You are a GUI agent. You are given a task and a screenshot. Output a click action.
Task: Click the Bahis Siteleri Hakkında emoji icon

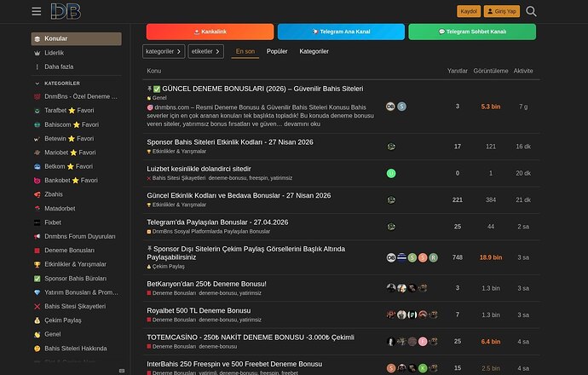(x=37, y=349)
